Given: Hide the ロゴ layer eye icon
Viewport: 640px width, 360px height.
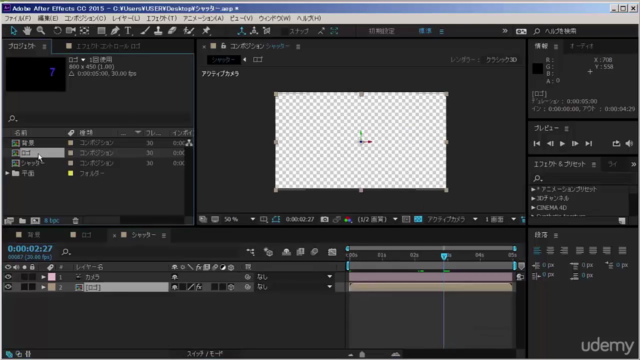Looking at the screenshot, I should pos(8,287).
